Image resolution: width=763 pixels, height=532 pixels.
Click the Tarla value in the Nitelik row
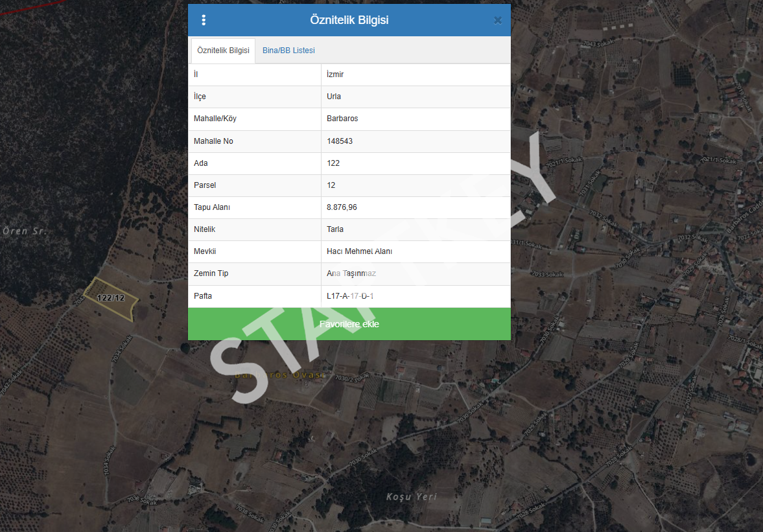(335, 229)
